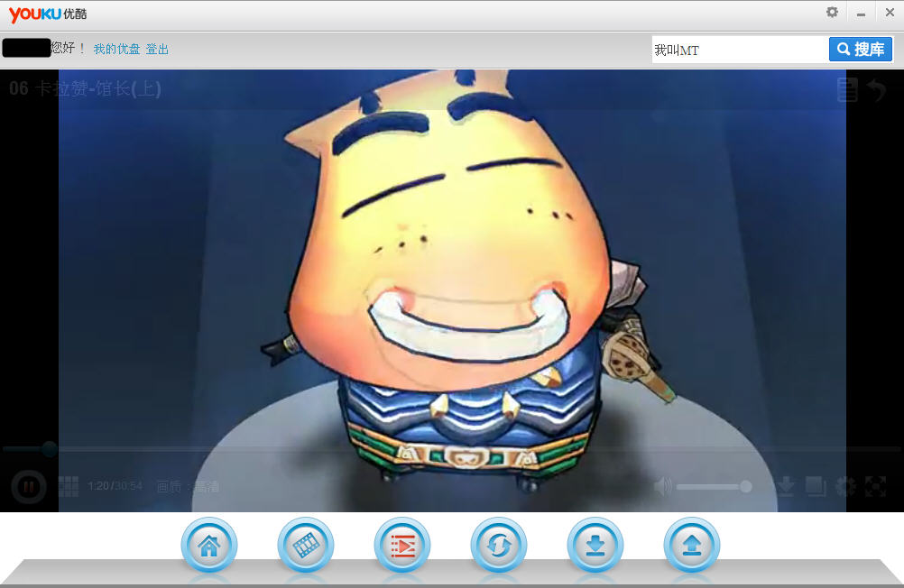Switch to fullscreen with the expand icon

pyautogui.click(x=875, y=486)
